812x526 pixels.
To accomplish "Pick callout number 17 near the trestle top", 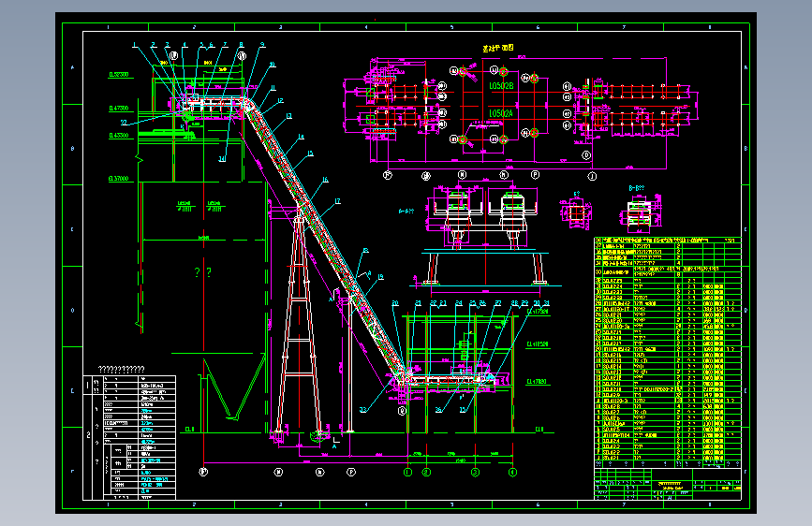I will [x=338, y=201].
